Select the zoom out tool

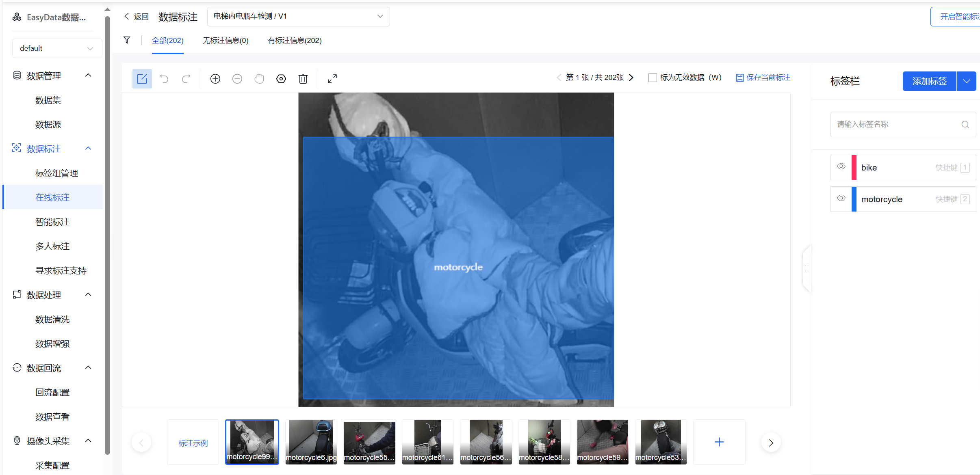pyautogui.click(x=237, y=78)
